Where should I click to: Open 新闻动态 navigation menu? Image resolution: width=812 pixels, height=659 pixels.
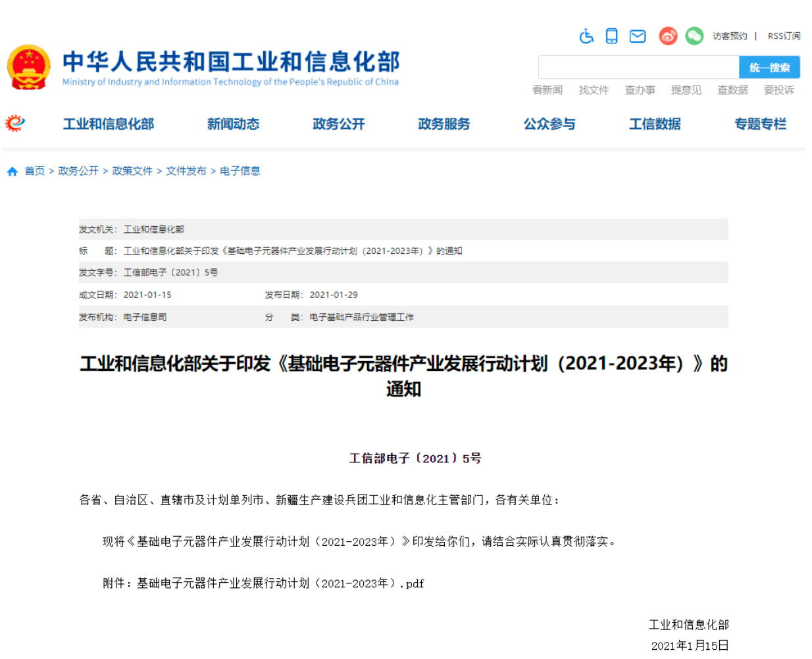click(x=233, y=124)
